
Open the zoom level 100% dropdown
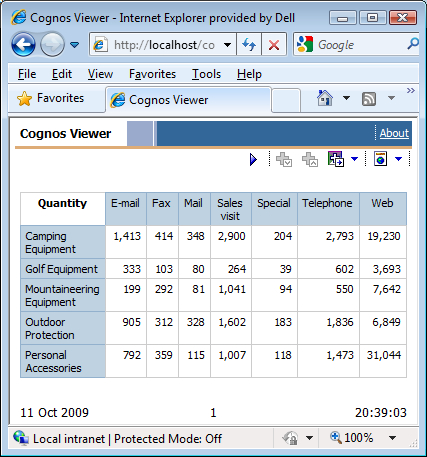(392, 438)
